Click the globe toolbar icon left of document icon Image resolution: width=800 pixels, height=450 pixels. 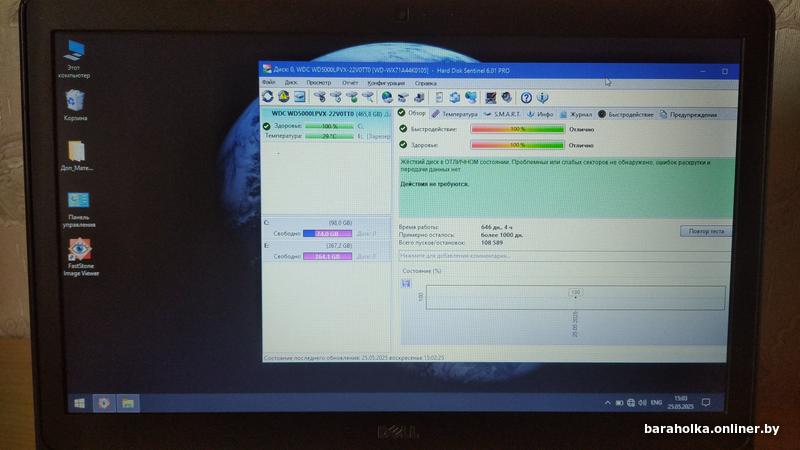[387, 96]
